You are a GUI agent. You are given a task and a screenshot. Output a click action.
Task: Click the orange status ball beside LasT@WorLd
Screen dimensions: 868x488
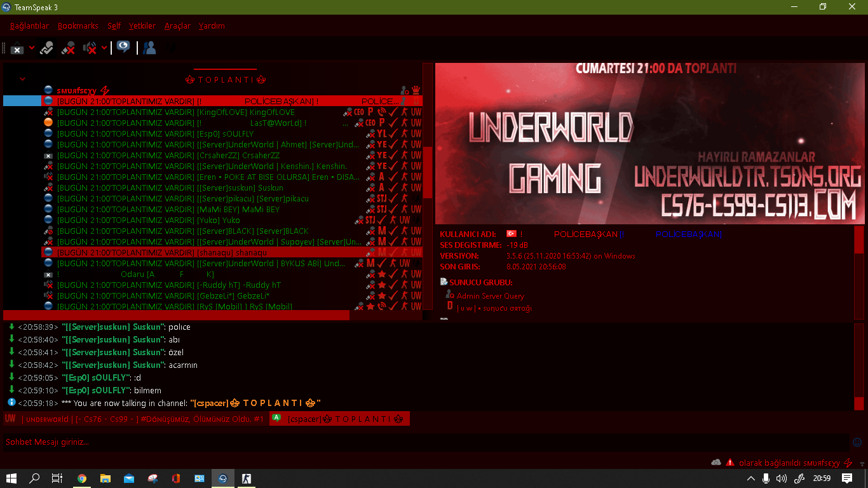pos(48,123)
